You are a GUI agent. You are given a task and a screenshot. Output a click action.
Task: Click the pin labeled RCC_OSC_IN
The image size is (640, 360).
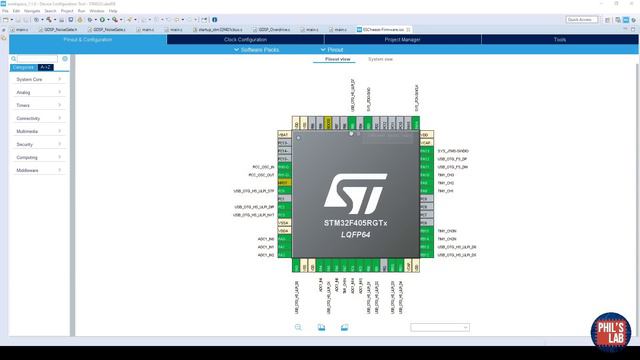[x=284, y=167]
